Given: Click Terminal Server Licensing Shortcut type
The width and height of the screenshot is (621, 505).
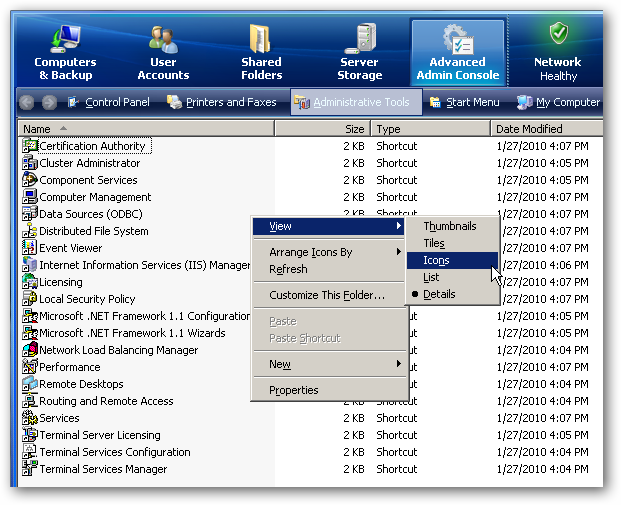Looking at the screenshot, I should (x=396, y=435).
